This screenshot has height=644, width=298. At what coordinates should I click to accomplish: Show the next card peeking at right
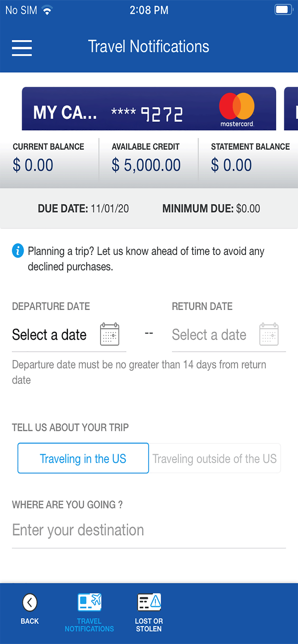[x=291, y=109]
